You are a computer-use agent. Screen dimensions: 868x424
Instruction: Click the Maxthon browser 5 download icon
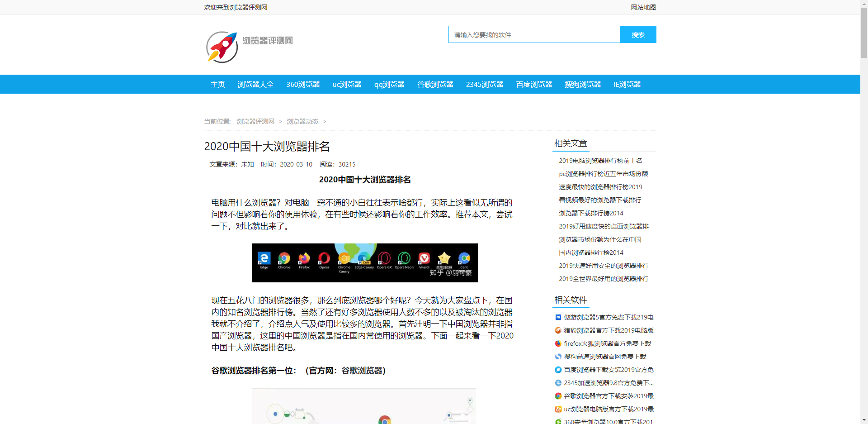558,317
